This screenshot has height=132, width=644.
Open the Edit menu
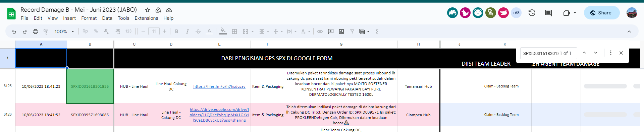(38, 18)
